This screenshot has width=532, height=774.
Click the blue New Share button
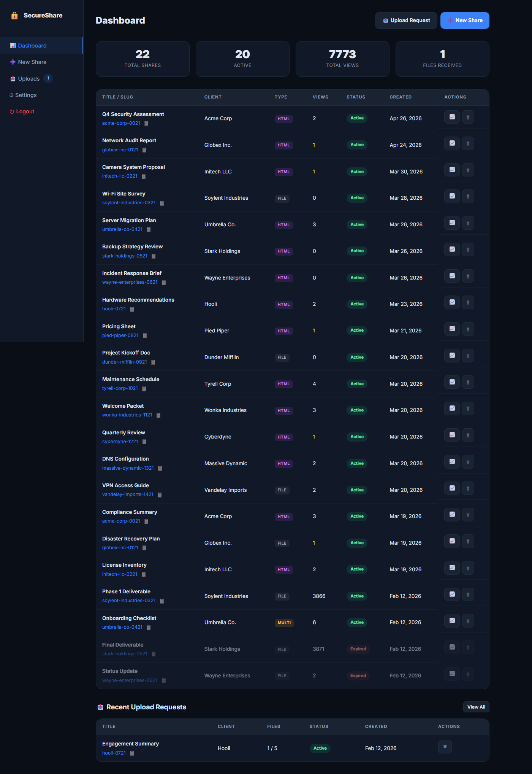pyautogui.click(x=465, y=21)
